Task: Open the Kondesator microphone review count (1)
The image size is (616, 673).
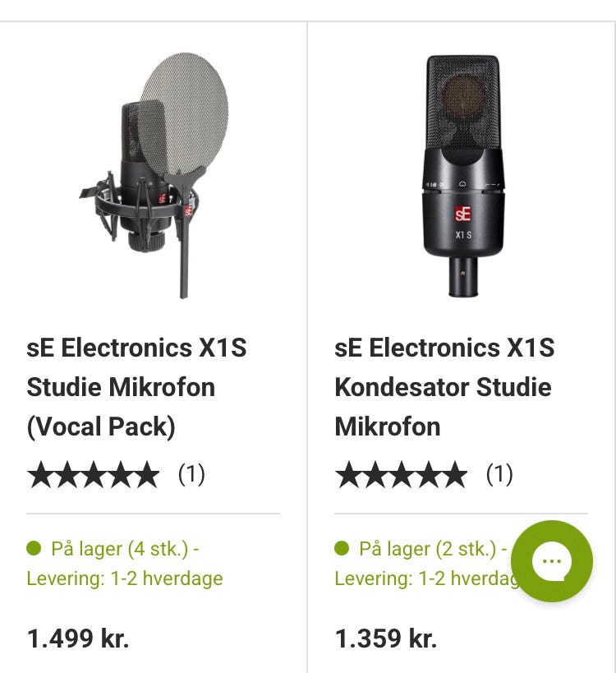Action: 499,474
